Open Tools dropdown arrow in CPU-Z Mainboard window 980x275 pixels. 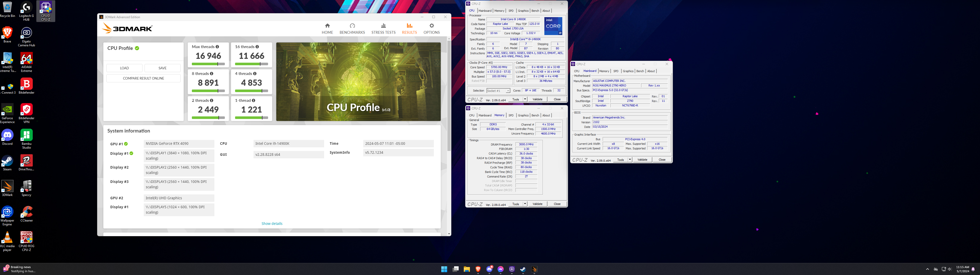[630, 160]
